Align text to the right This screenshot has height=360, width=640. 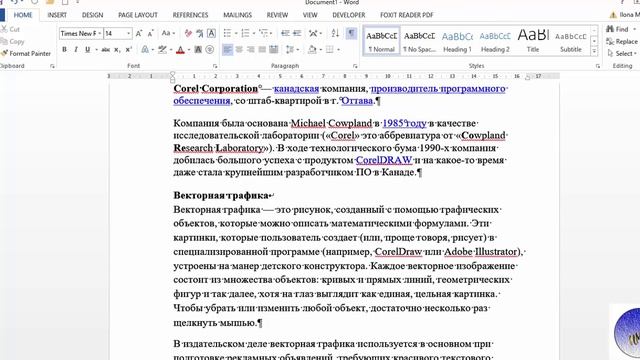tap(251, 50)
